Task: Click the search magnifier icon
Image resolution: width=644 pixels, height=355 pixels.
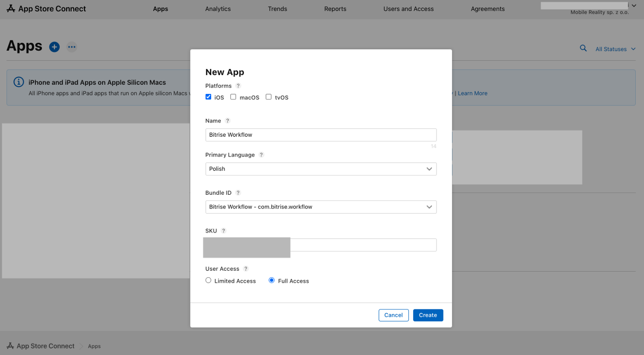Action: click(x=583, y=48)
